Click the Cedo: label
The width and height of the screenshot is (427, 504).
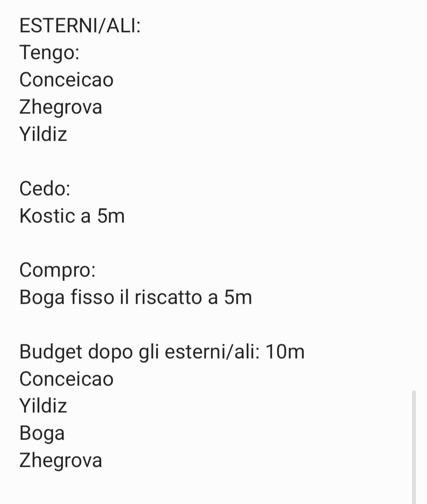coord(45,188)
